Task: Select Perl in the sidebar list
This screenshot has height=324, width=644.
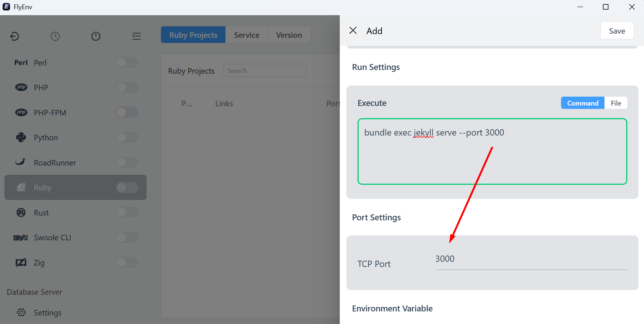Action: [x=76, y=63]
